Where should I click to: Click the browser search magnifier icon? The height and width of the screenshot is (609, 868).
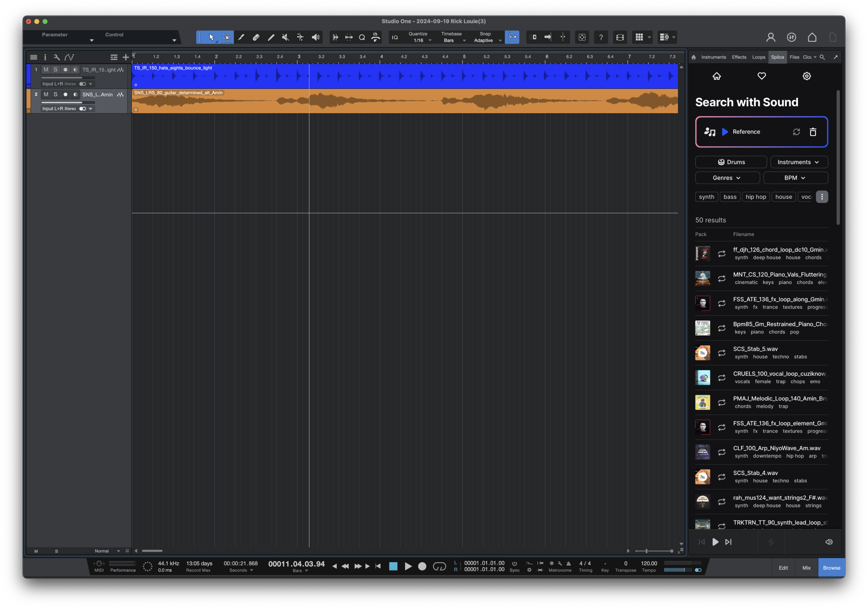822,57
